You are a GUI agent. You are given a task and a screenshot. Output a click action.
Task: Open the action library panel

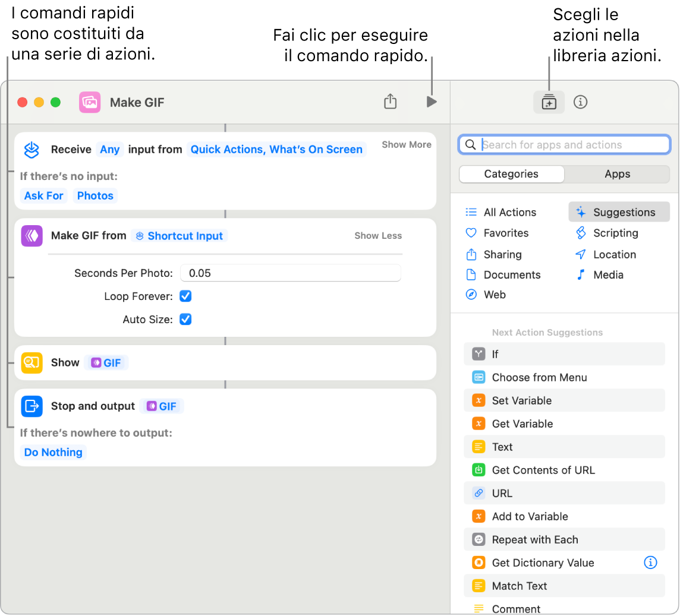point(548,102)
